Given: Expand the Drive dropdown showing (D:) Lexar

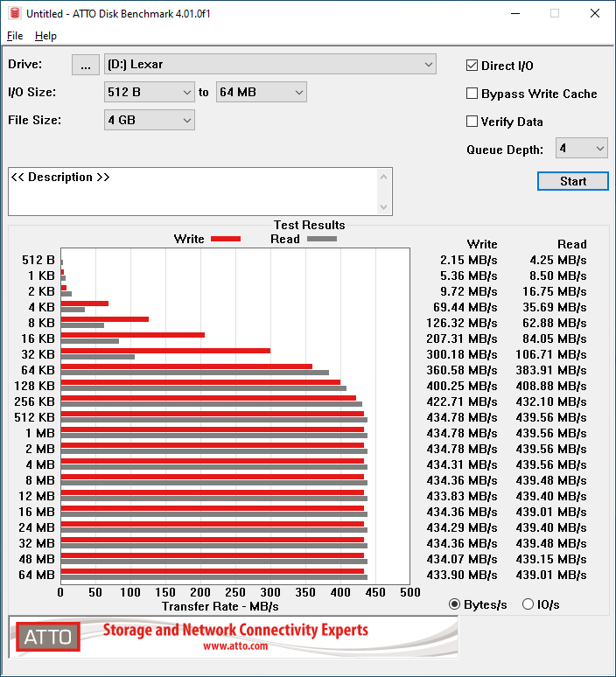Looking at the screenshot, I should [x=270, y=65].
